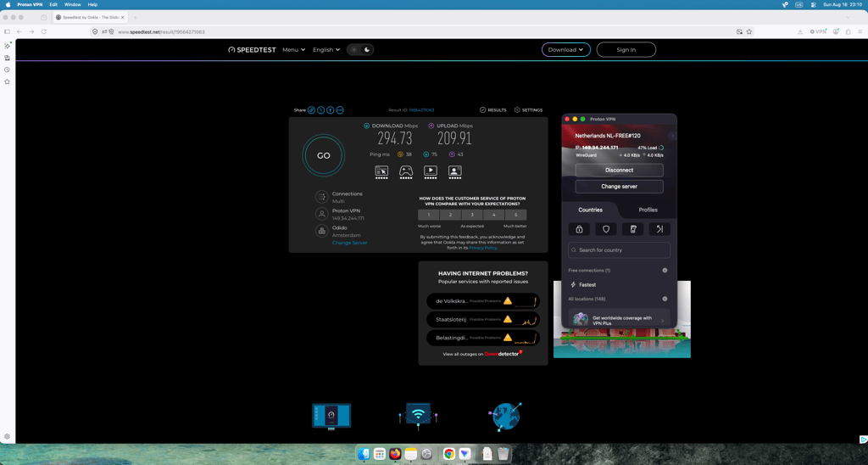Click the Connections Multi icon
The width and height of the screenshot is (868, 465).
click(x=321, y=198)
